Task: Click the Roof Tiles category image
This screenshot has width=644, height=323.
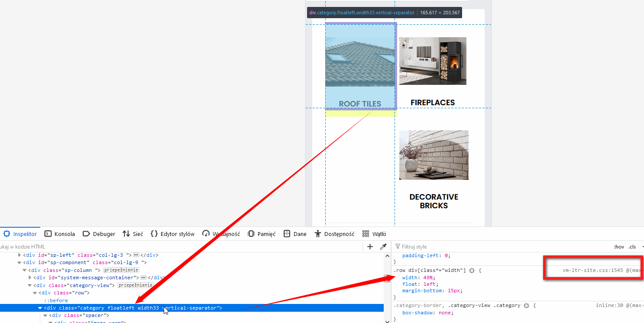Action: coord(360,61)
